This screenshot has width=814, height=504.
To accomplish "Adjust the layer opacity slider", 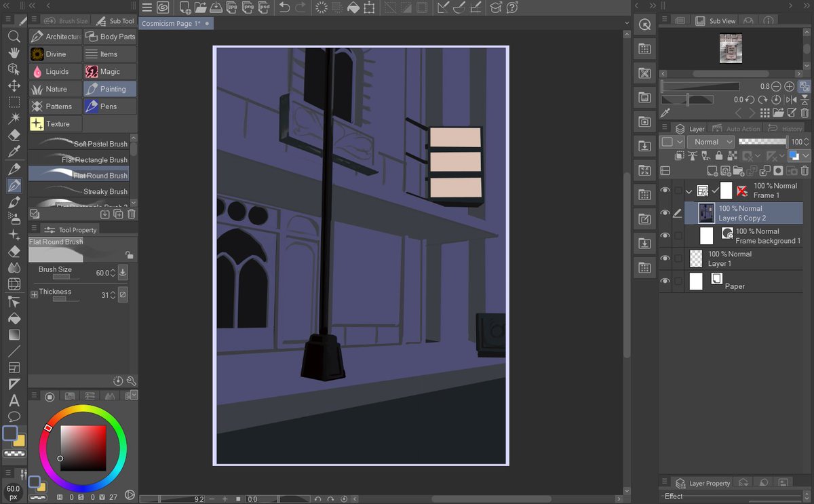I will point(763,142).
